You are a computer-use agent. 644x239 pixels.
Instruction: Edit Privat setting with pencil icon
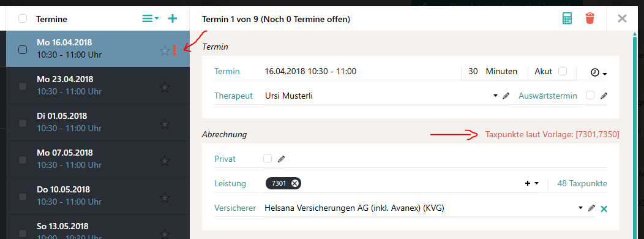(282, 159)
